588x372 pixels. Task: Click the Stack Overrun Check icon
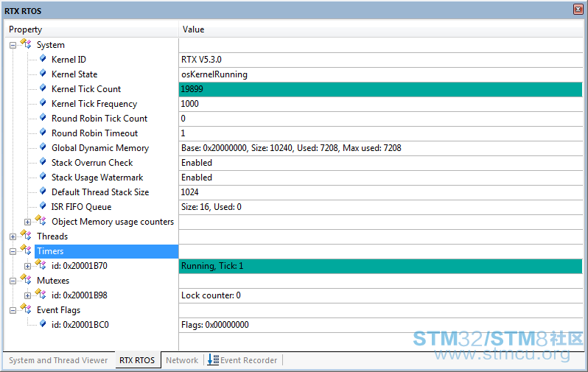43,162
